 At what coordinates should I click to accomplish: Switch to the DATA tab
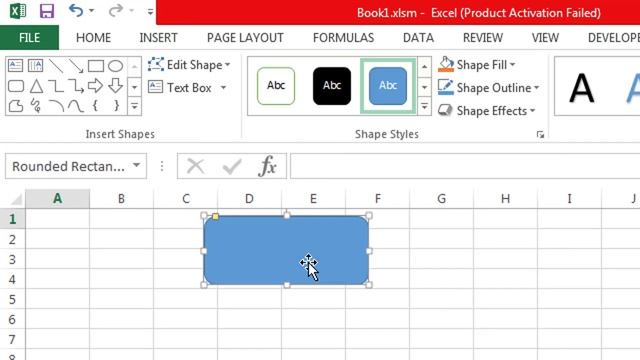click(418, 38)
